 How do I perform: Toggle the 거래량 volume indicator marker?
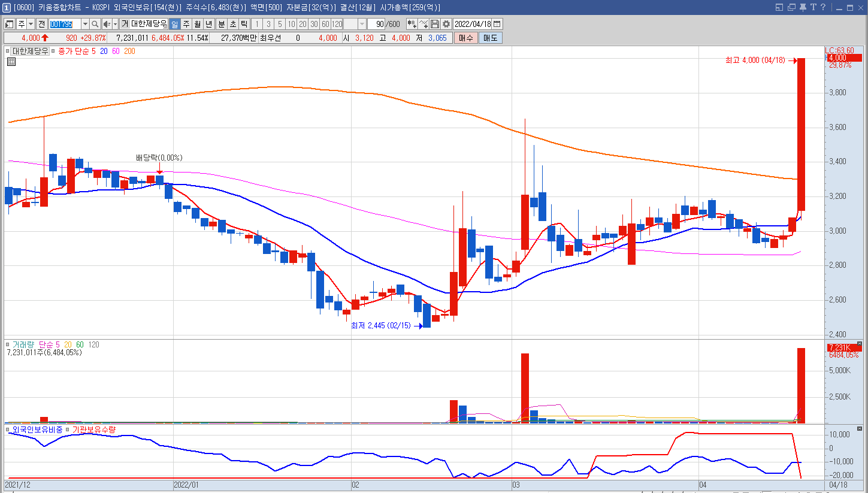[8, 344]
